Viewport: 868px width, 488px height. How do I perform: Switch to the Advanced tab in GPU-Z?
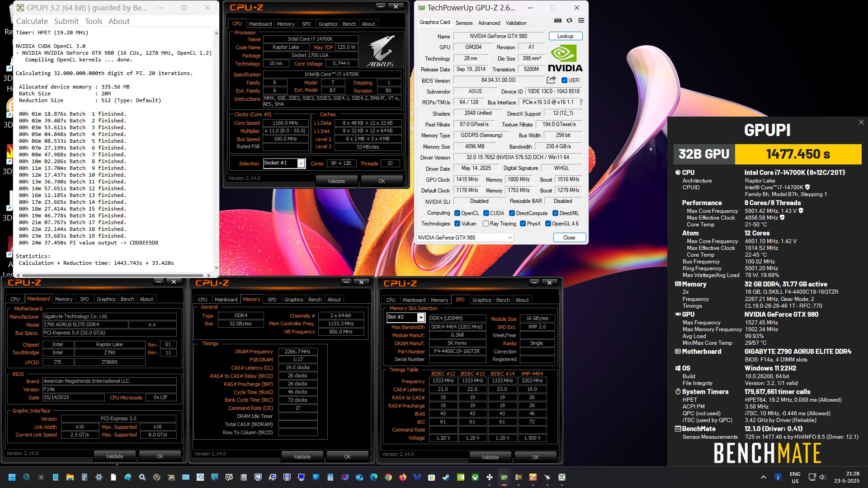coord(489,23)
